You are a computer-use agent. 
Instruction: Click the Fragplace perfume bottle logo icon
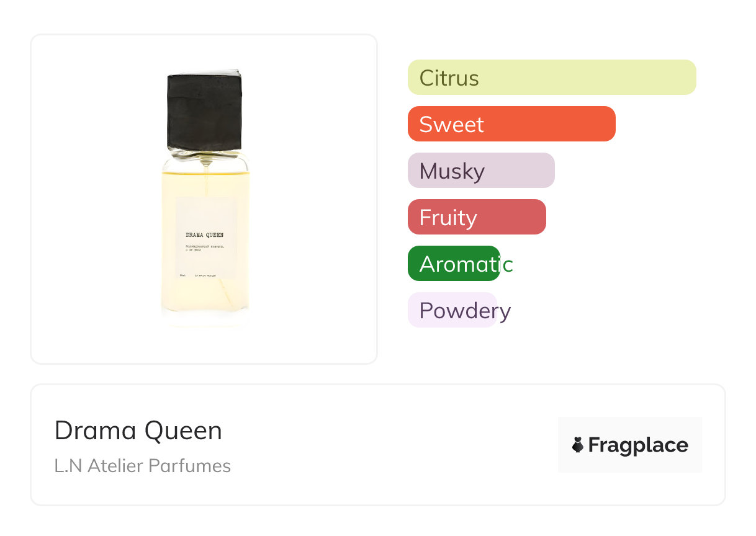(578, 445)
